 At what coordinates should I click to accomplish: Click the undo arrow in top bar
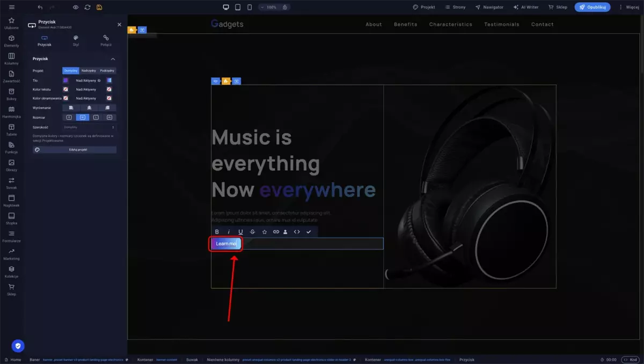pos(40,7)
